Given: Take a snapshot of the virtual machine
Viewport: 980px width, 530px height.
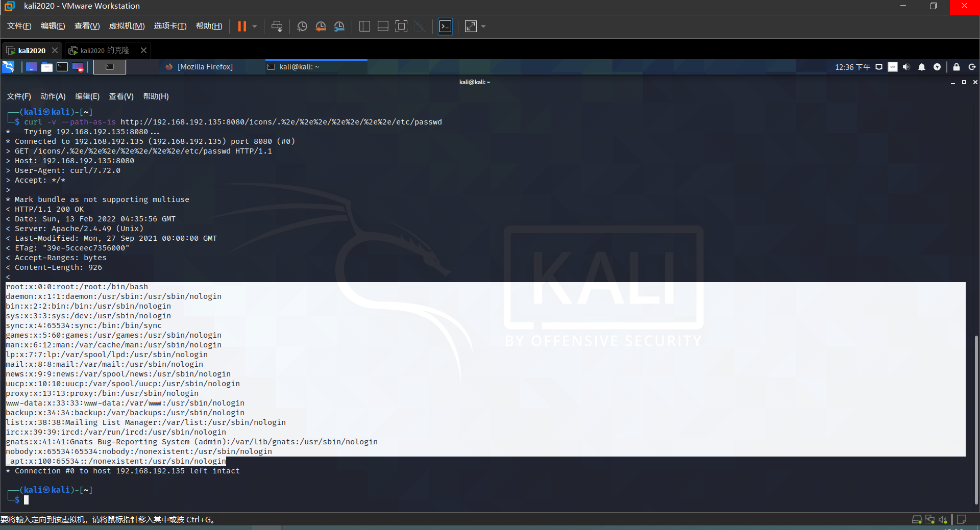Looking at the screenshot, I should 302,27.
